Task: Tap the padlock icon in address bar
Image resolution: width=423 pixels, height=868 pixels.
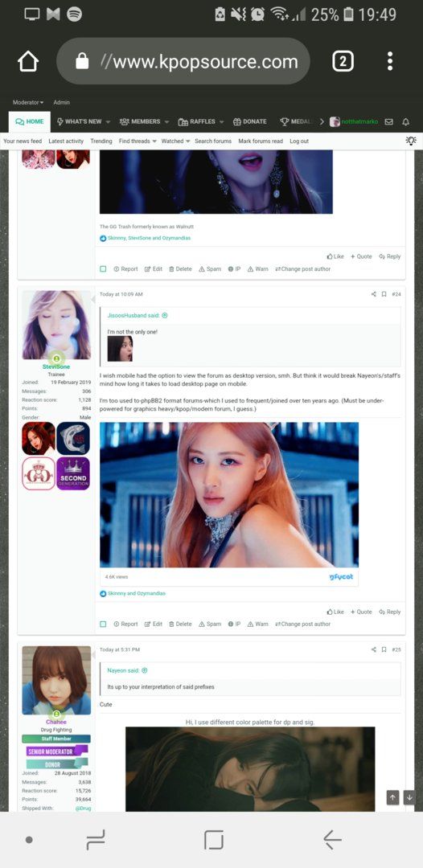Action: [x=82, y=61]
